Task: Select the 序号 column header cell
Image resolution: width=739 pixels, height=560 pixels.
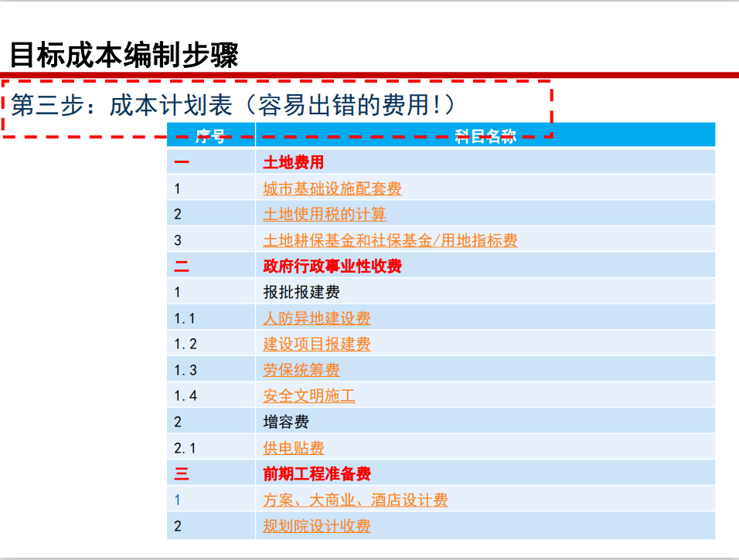Action: pyautogui.click(x=210, y=137)
